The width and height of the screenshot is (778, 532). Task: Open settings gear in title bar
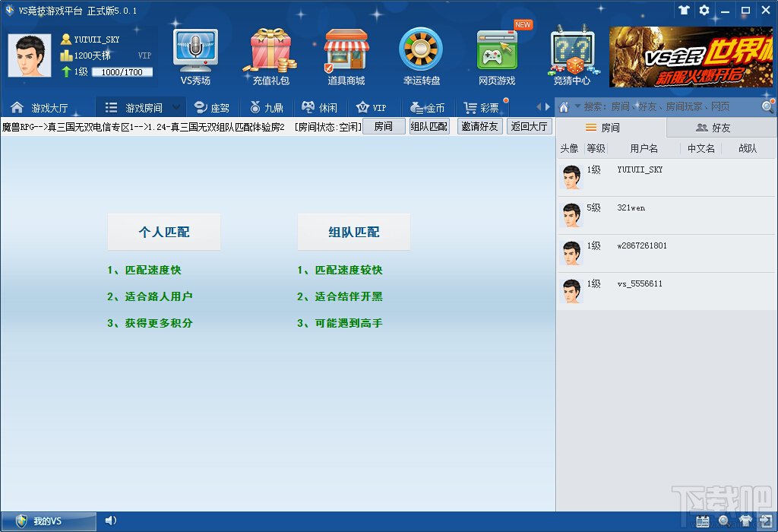click(704, 10)
